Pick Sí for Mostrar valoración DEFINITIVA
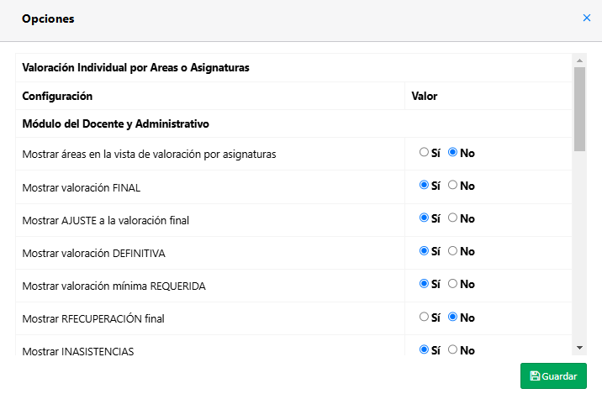This screenshot has height=399, width=602. (x=424, y=251)
